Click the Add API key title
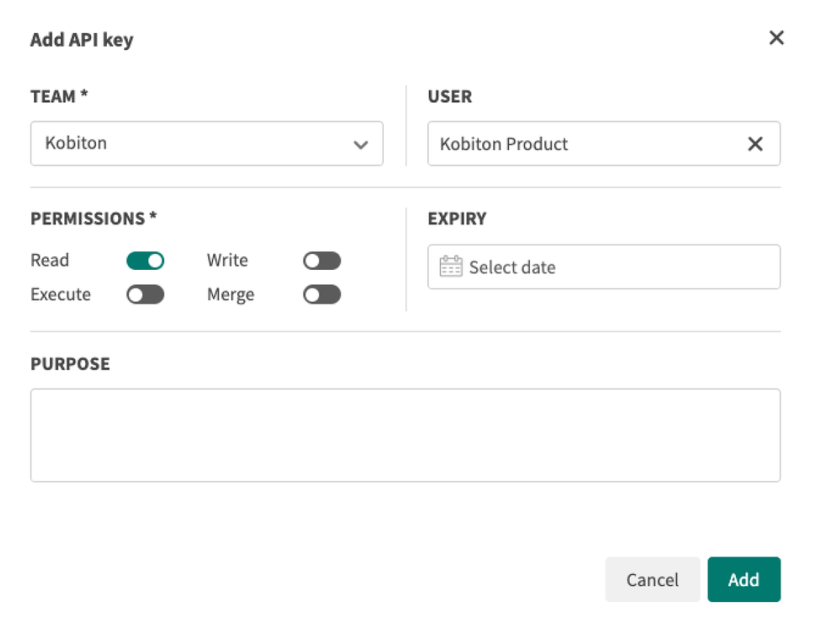The width and height of the screenshot is (815, 639). tap(82, 40)
